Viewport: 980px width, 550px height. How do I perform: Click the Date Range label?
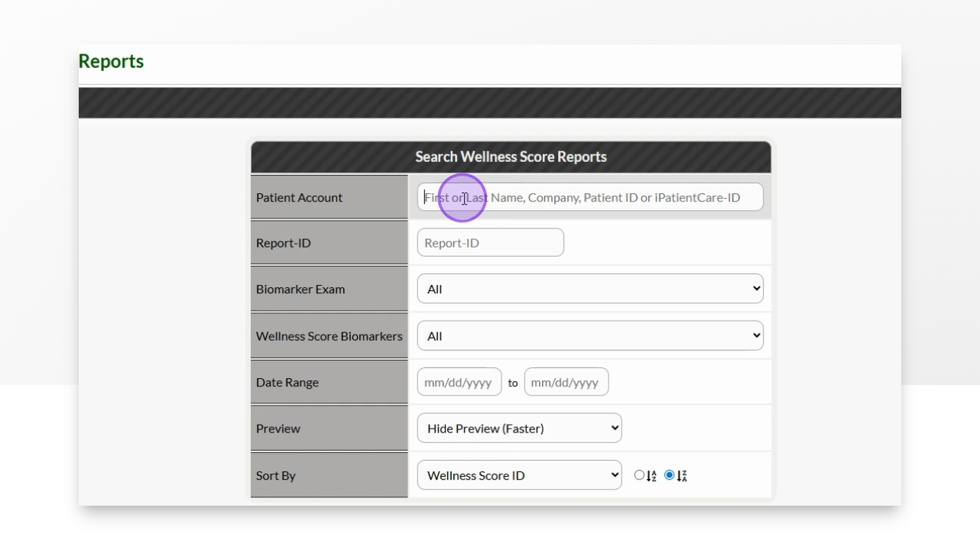click(287, 382)
